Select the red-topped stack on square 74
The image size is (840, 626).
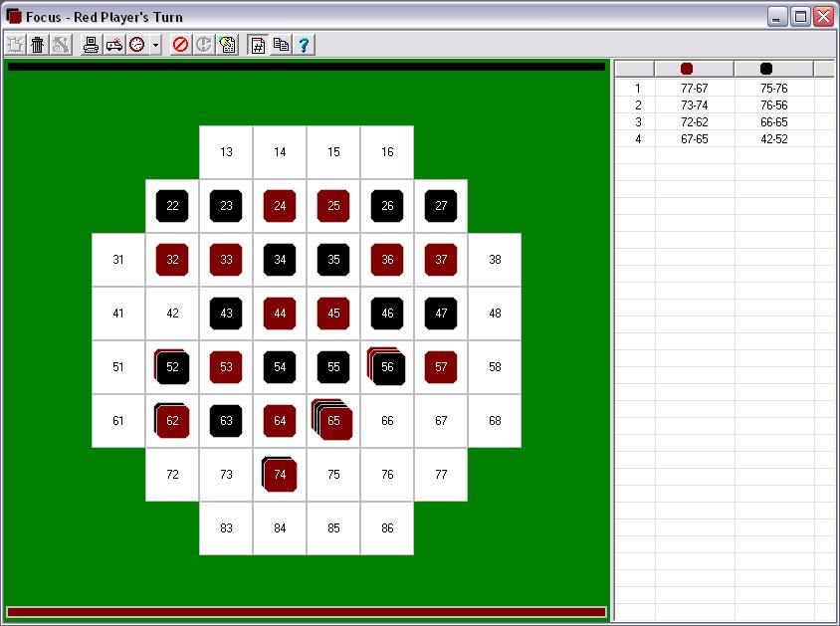[279, 474]
